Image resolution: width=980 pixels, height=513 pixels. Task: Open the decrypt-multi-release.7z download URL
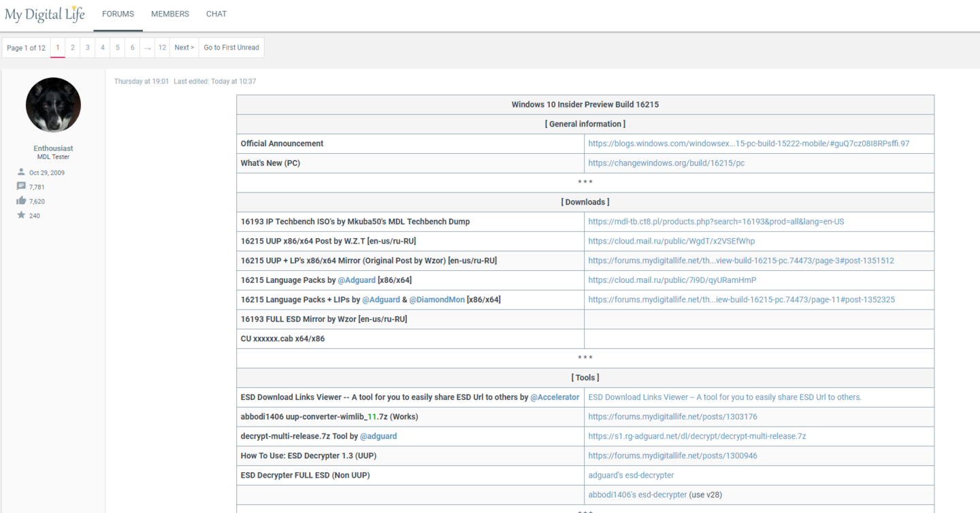click(697, 436)
